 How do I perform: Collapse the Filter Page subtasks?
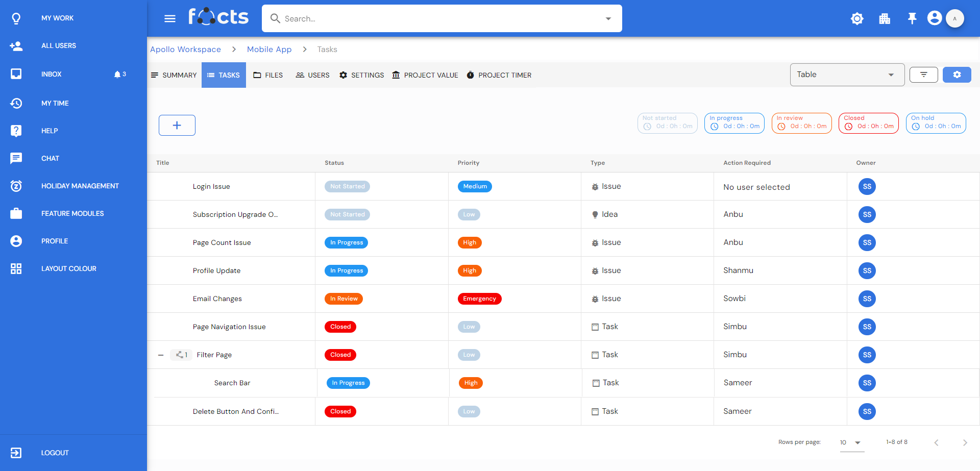[161, 355]
